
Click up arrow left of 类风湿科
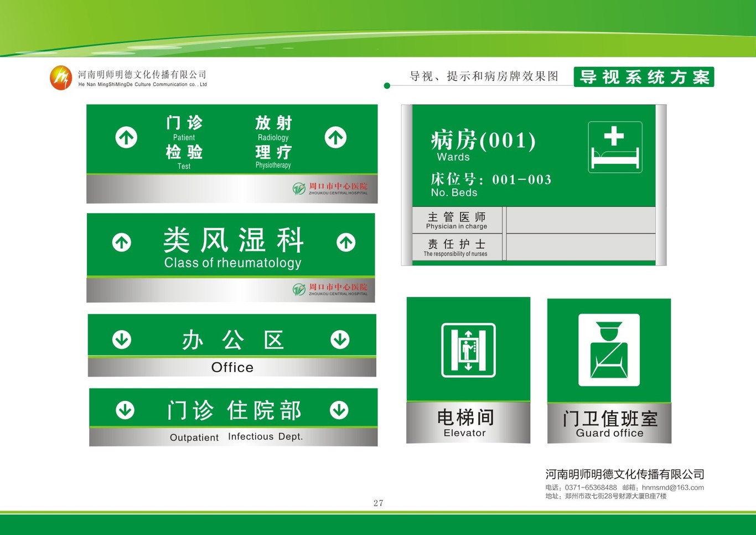click(x=122, y=242)
